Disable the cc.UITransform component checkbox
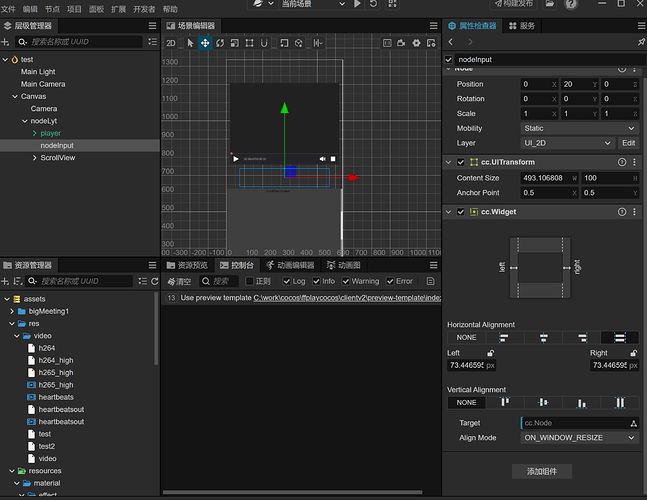The height and width of the screenshot is (500, 647). [x=461, y=162]
